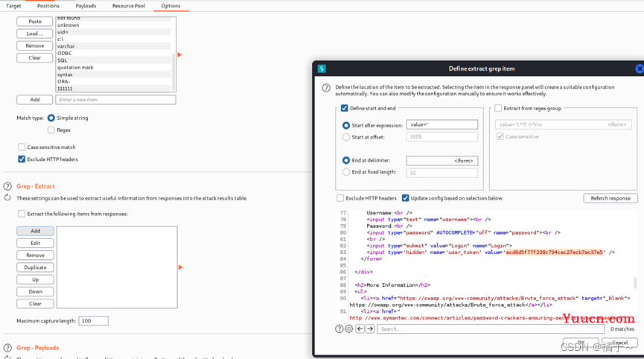Open the Grep - Extract help icon
Image resolution: width=644 pixels, height=359 pixels.
[7, 186]
